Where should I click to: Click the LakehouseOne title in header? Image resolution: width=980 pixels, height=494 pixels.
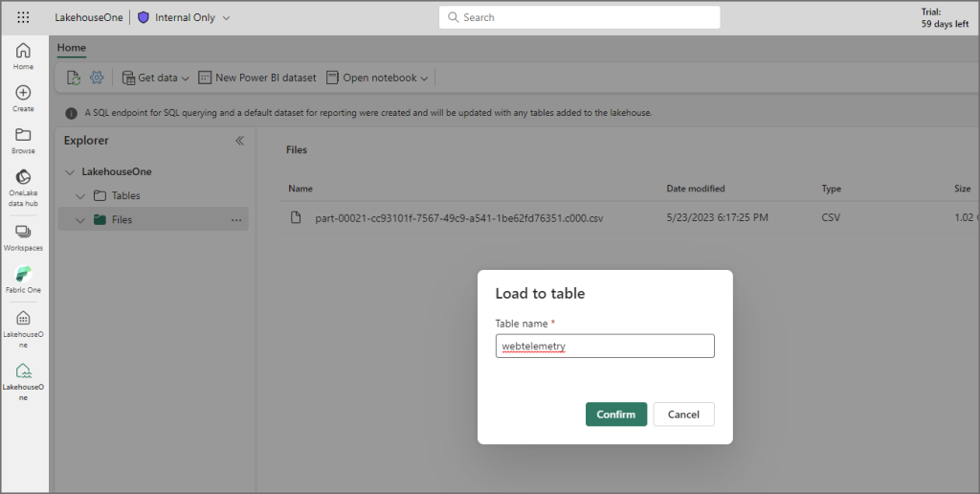[89, 17]
